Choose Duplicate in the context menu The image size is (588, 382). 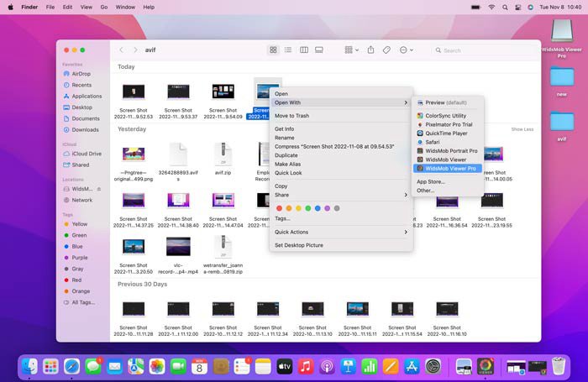click(x=341, y=155)
